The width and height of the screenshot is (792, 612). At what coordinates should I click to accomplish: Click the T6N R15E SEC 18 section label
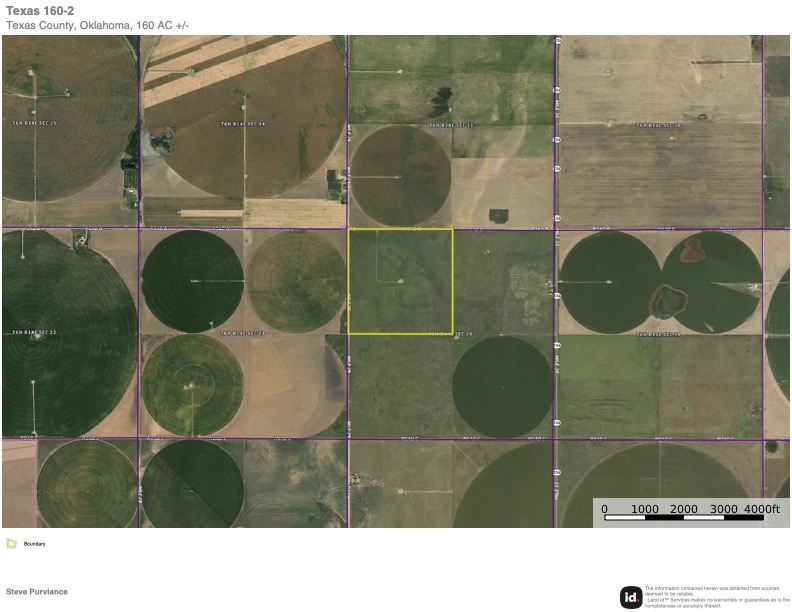658,125
